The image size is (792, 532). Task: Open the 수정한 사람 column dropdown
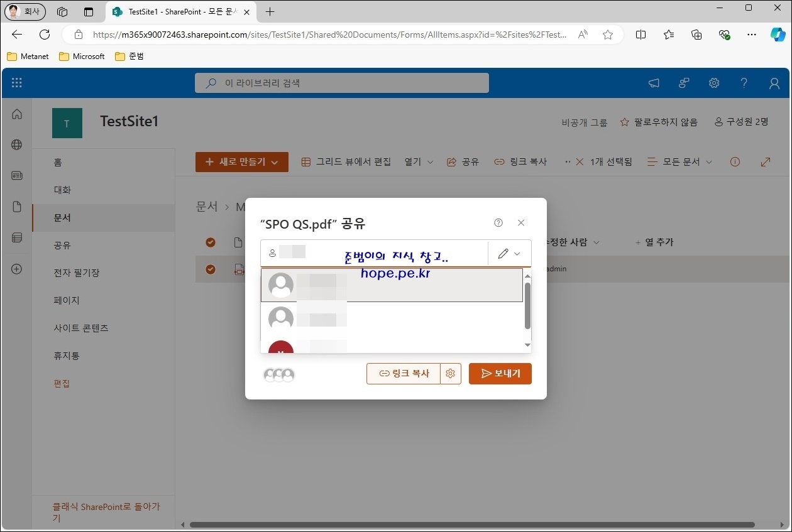pyautogui.click(x=571, y=242)
